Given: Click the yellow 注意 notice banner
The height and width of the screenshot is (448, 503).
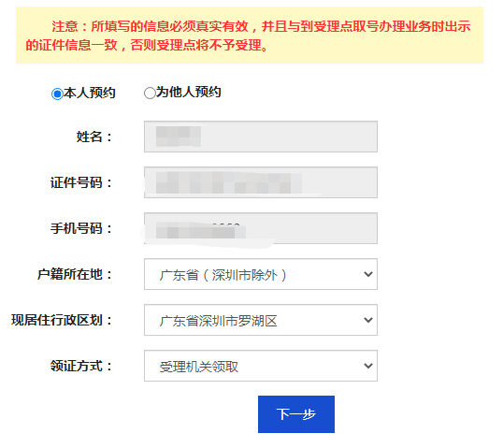Looking at the screenshot, I should click(x=250, y=35).
